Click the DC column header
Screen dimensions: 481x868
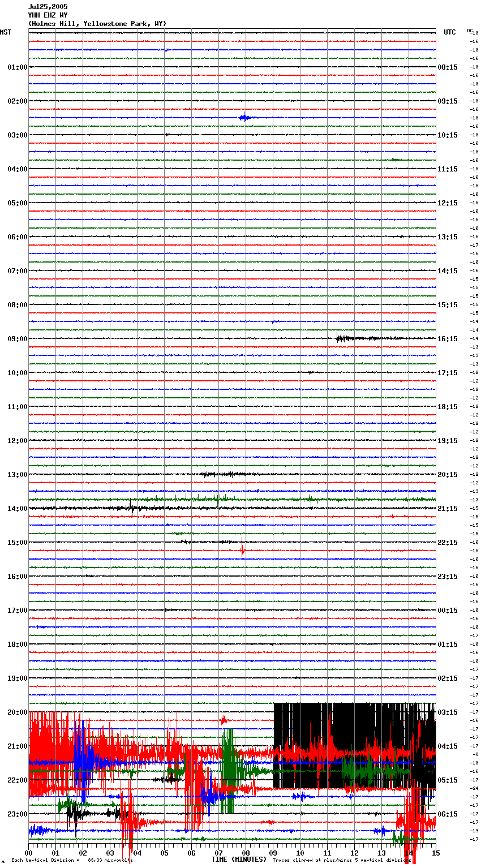(x=470, y=31)
